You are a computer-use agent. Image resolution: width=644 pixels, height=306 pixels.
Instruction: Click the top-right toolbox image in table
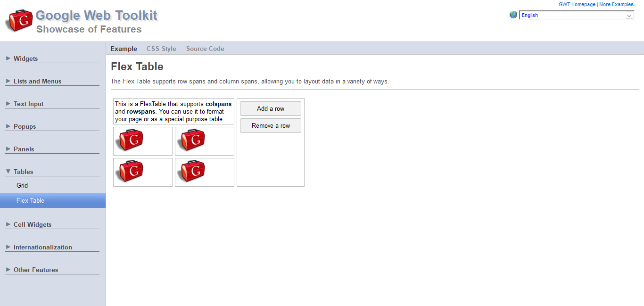coord(191,141)
